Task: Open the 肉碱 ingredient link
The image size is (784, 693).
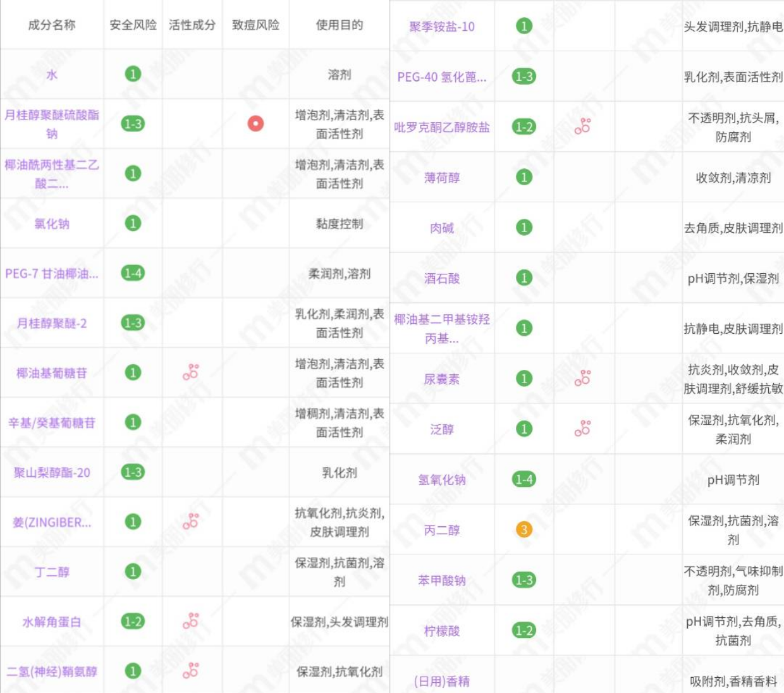Action: (442, 228)
